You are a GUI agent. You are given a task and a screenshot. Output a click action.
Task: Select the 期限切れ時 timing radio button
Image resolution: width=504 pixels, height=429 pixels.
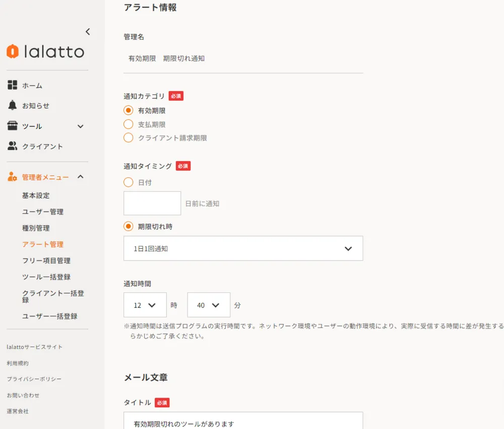tap(128, 226)
